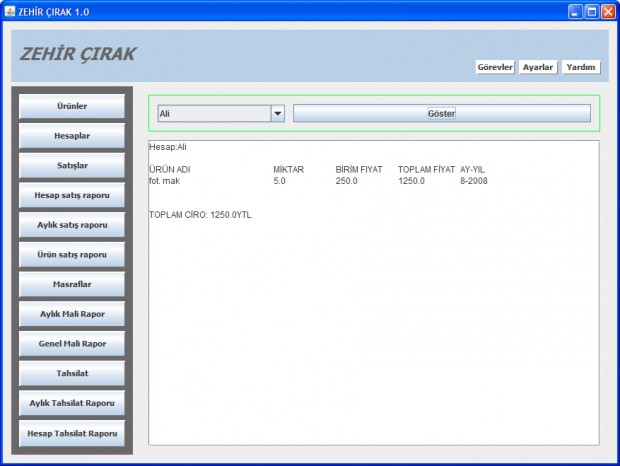
Task: Close the ZEHİR ÇIRAK window
Action: click(x=608, y=12)
